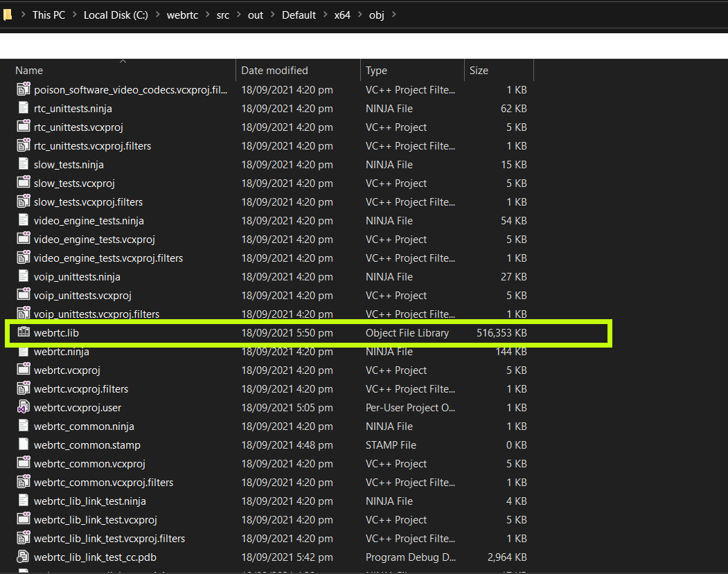Click the webrtc_lib_link_test_cc.pdb file icon

click(24, 557)
